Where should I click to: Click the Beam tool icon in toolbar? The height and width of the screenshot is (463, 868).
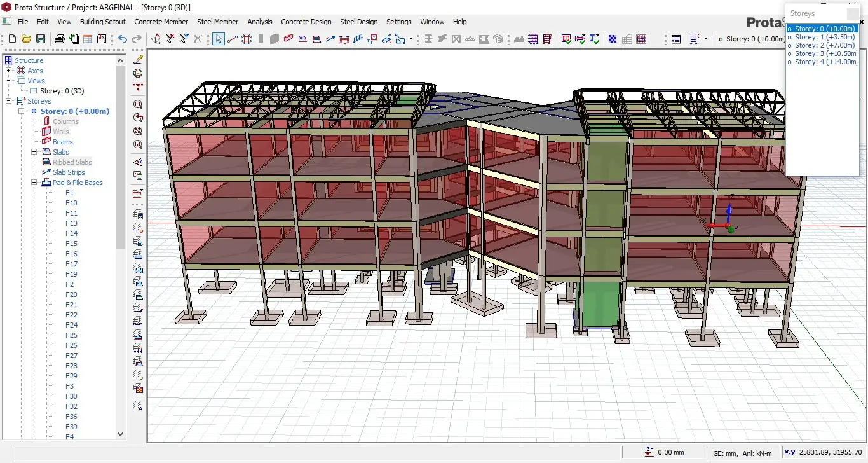(288, 39)
